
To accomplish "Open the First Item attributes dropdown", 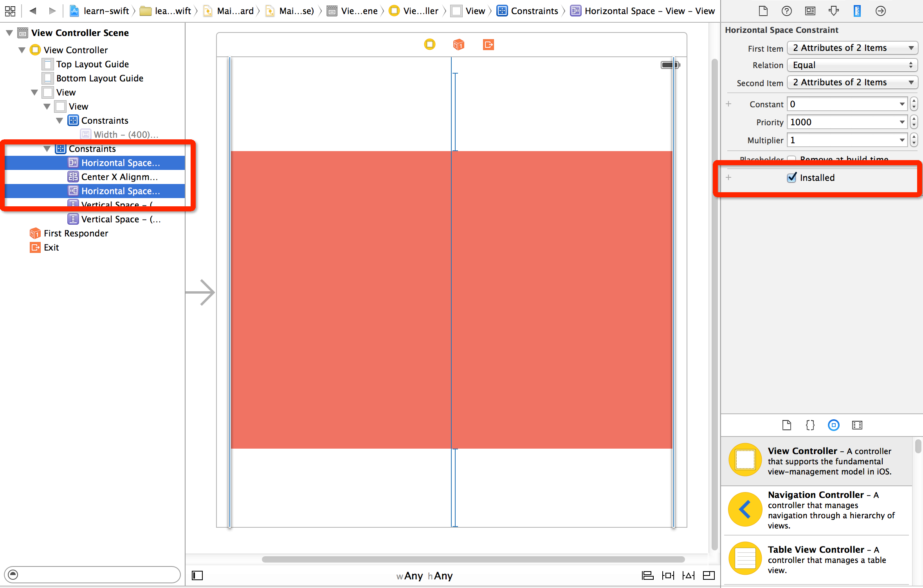I will tap(852, 47).
